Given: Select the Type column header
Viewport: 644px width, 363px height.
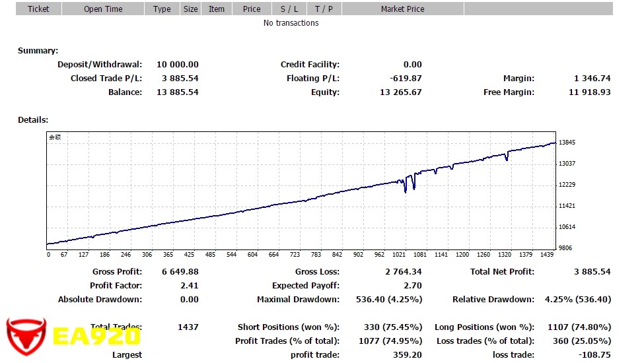Looking at the screenshot, I should (162, 9).
